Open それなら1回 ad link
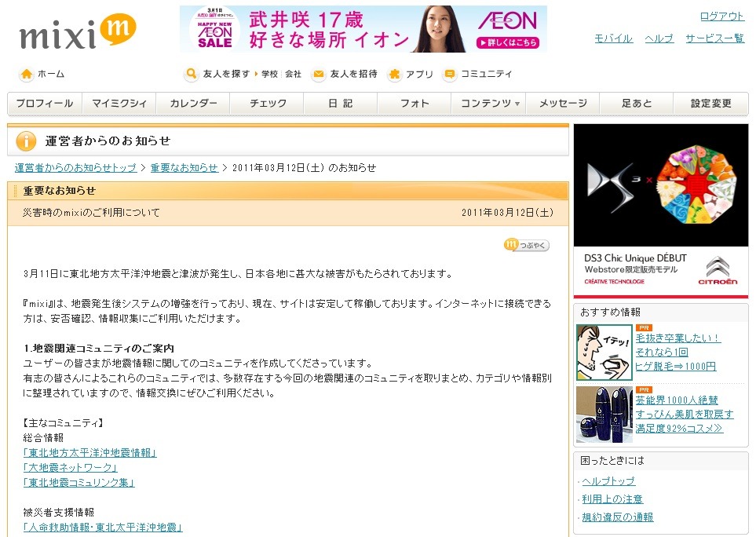The height and width of the screenshot is (537, 756). (x=662, y=353)
